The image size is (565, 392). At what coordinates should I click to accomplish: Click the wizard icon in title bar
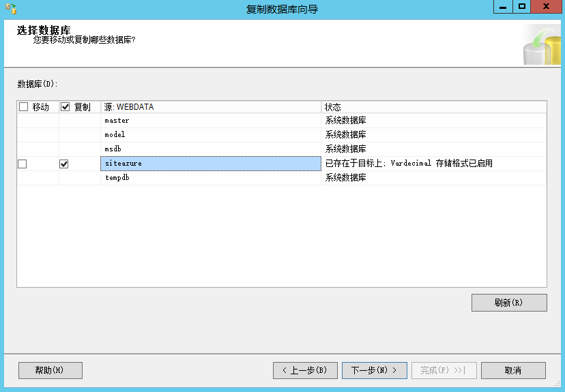pyautogui.click(x=10, y=9)
